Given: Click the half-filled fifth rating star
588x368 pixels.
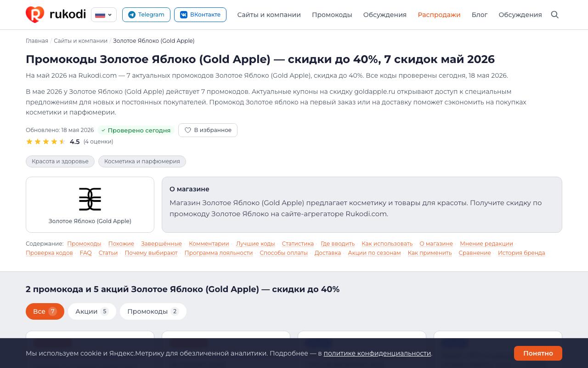Looking at the screenshot, I should click(x=62, y=142).
